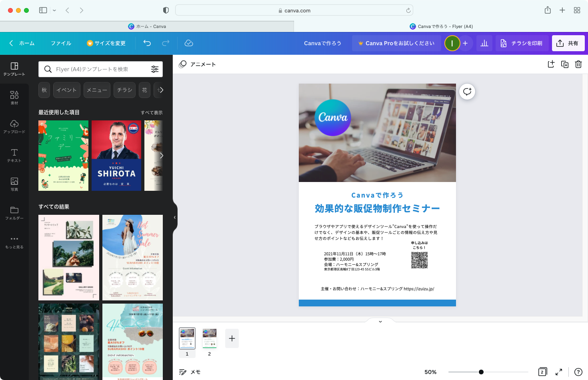Image resolution: width=588 pixels, height=380 pixels.
Task: Collapse the side panel handle
Action: 175,217
